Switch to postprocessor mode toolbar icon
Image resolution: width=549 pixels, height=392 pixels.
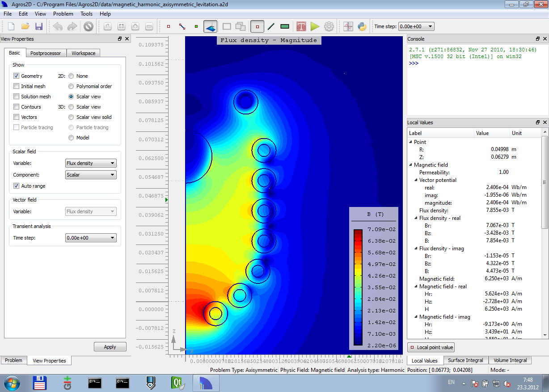pyautogui.click(x=211, y=27)
